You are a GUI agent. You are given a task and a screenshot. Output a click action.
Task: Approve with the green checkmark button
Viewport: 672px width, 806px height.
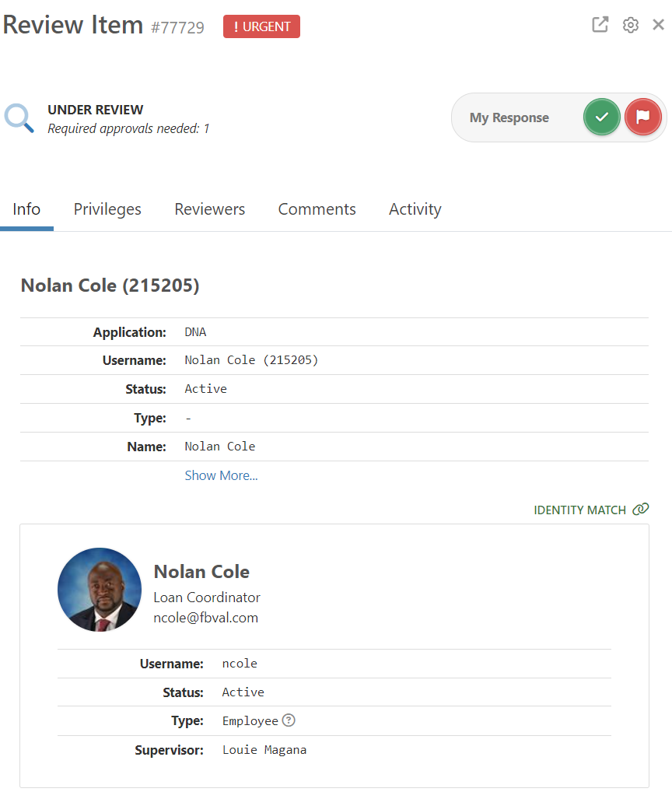(601, 117)
